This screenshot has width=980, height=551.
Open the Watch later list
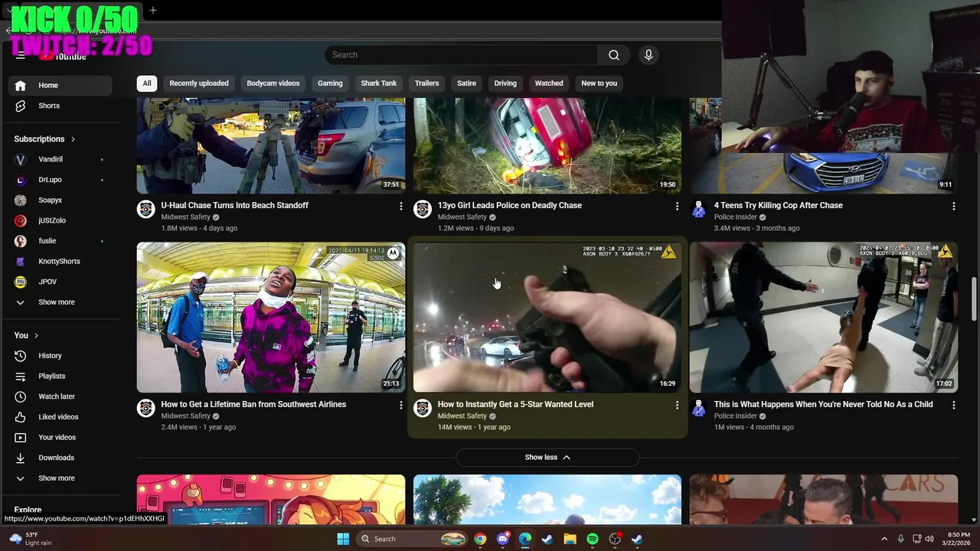[60, 396]
